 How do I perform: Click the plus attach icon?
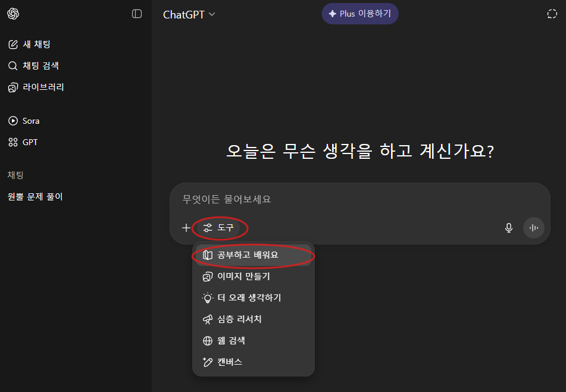click(186, 228)
